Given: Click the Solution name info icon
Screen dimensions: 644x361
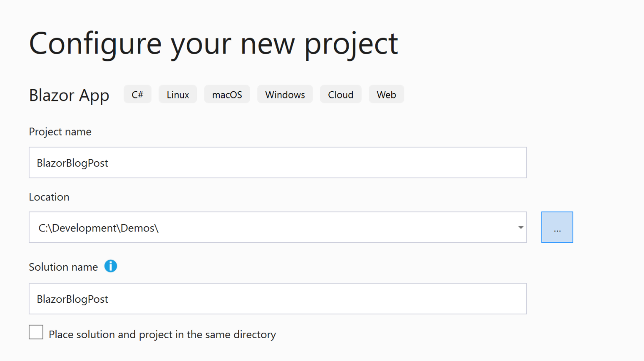Looking at the screenshot, I should click(111, 266).
